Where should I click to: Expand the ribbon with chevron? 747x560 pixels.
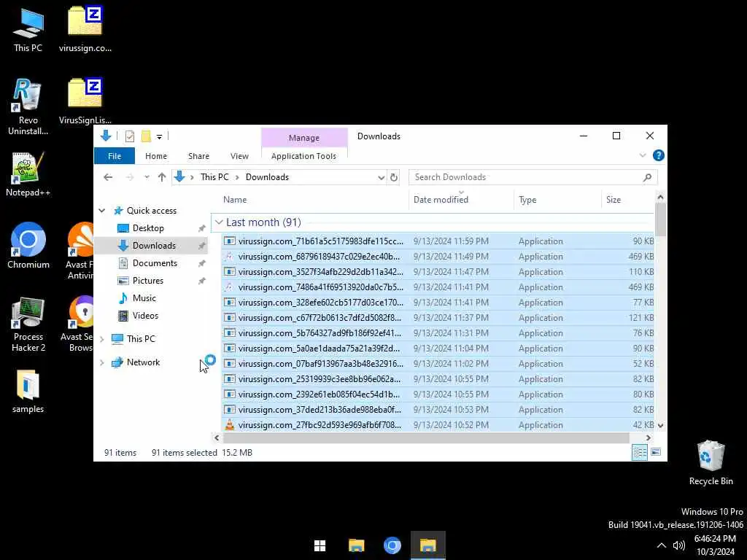[643, 155]
